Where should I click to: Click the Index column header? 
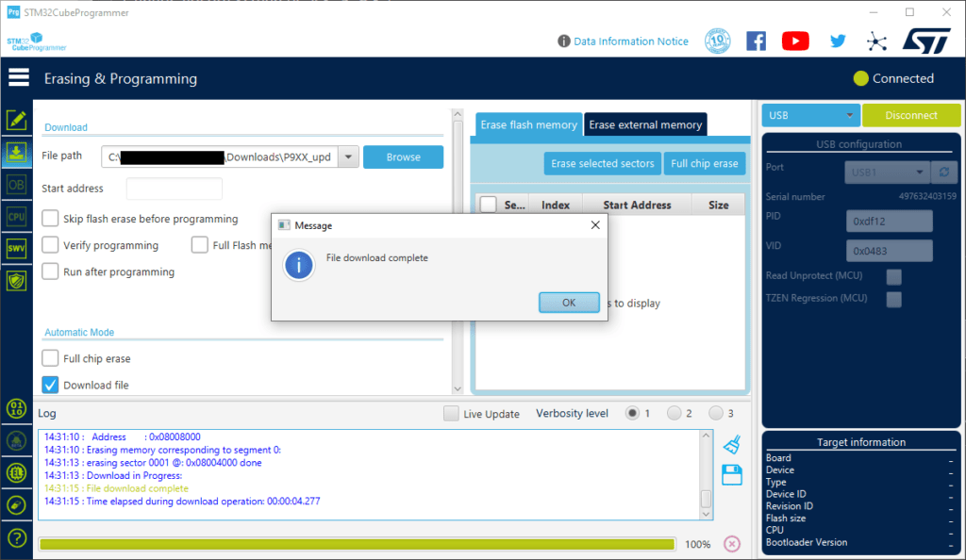click(x=555, y=205)
